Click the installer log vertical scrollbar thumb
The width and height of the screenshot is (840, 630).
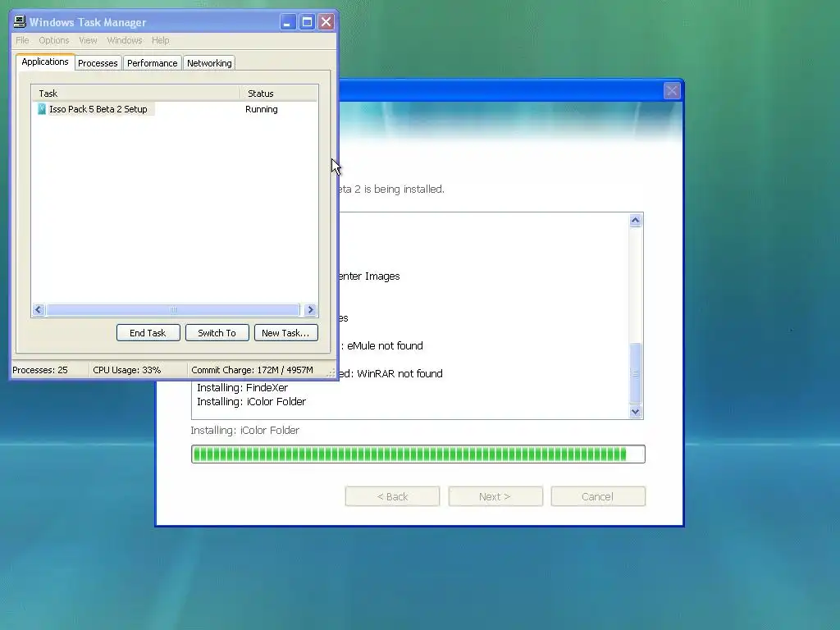pos(636,373)
